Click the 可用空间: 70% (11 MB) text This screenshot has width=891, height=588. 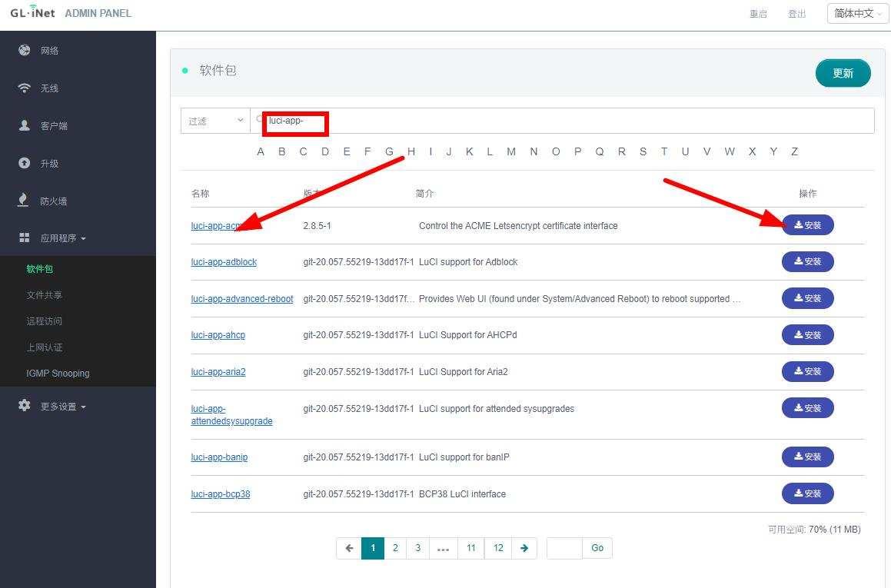[814, 530]
